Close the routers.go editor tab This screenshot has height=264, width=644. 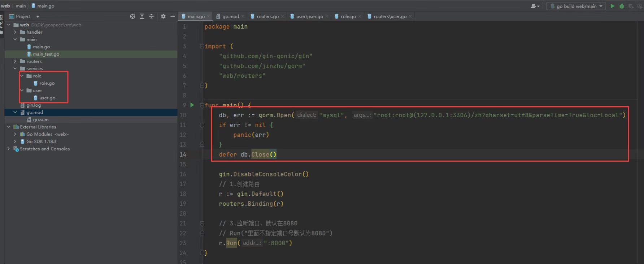tap(282, 16)
